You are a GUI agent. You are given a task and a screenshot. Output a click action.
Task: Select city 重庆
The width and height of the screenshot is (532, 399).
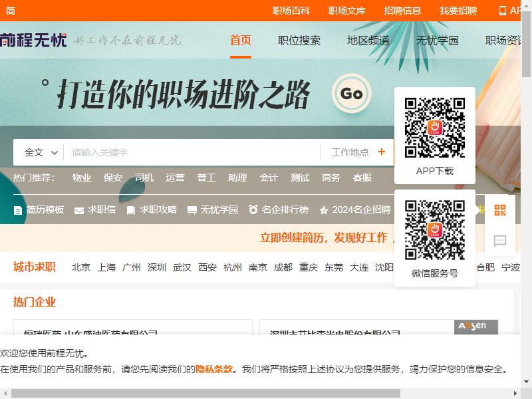pyautogui.click(x=309, y=267)
